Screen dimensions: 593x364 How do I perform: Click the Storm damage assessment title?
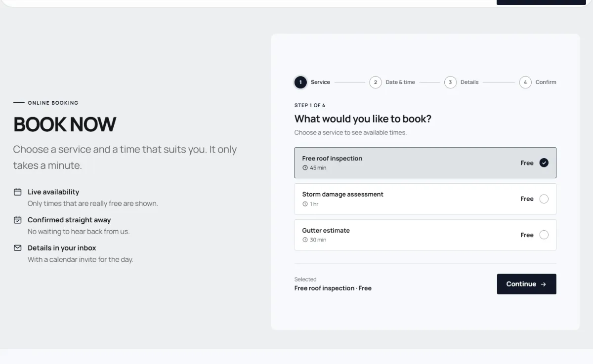[x=343, y=195]
